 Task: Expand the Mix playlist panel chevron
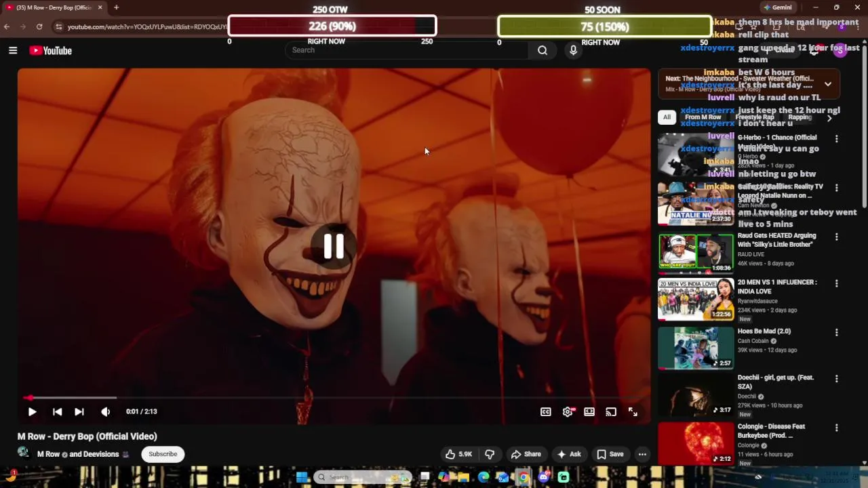click(828, 84)
